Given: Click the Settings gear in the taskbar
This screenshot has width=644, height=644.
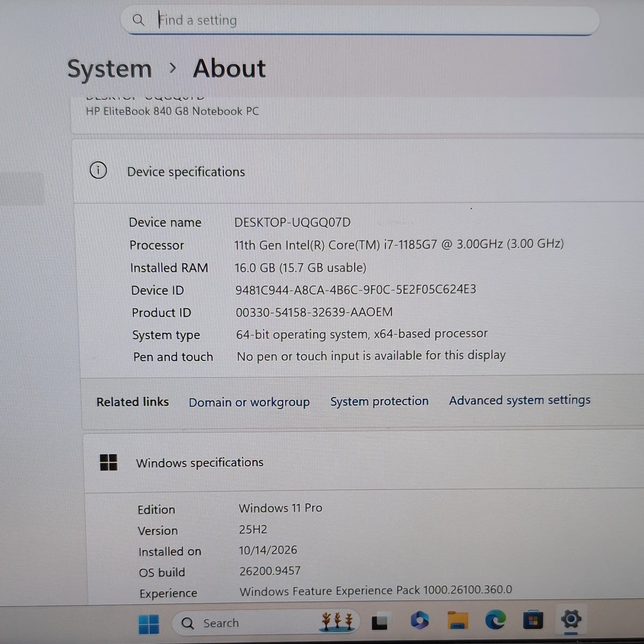Looking at the screenshot, I should 571,619.
